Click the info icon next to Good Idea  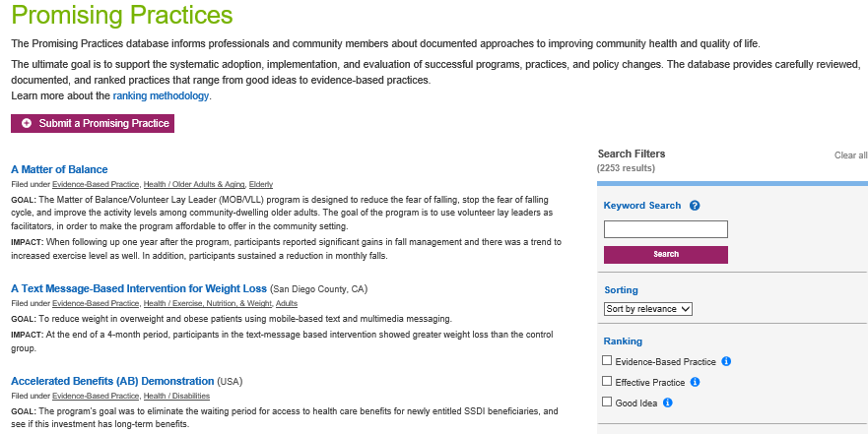pos(667,403)
